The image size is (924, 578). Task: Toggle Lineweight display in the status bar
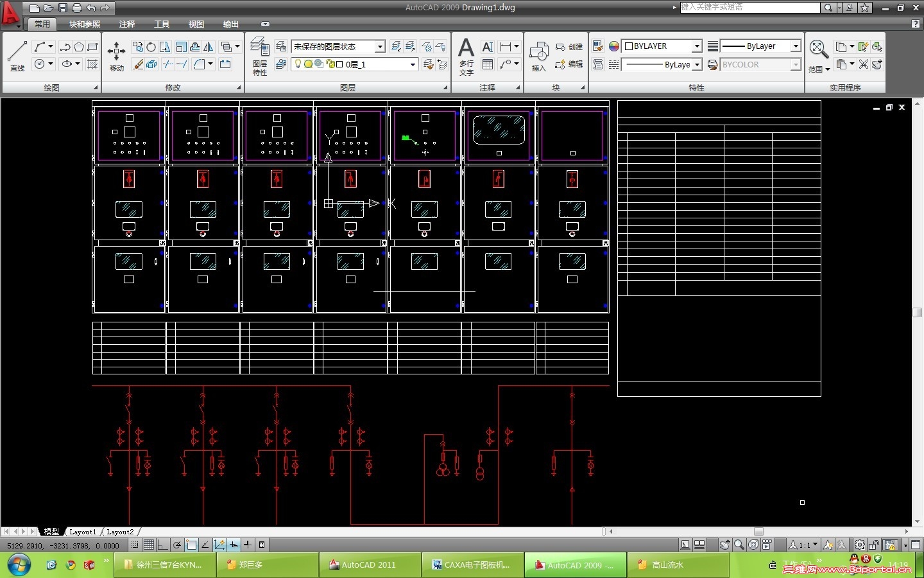248,545
